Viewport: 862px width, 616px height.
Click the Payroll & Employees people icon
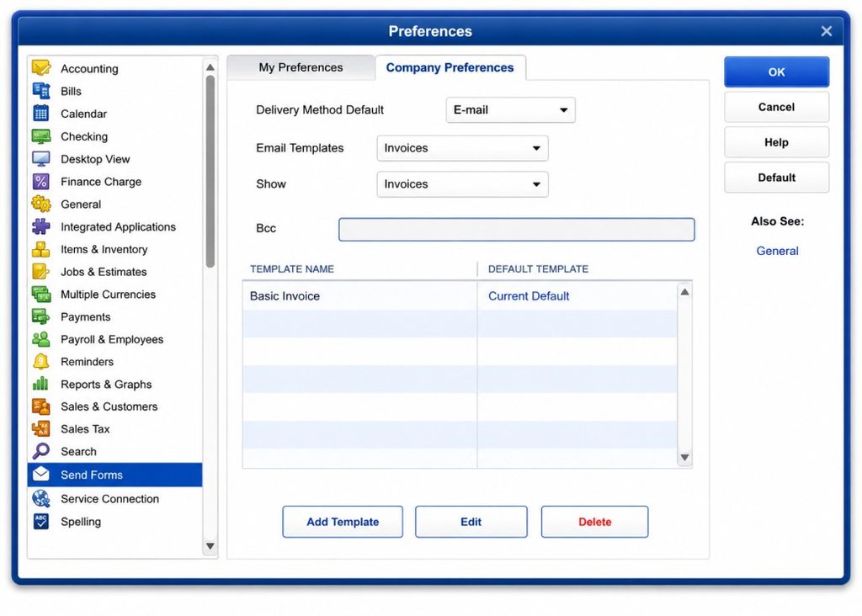click(x=41, y=339)
